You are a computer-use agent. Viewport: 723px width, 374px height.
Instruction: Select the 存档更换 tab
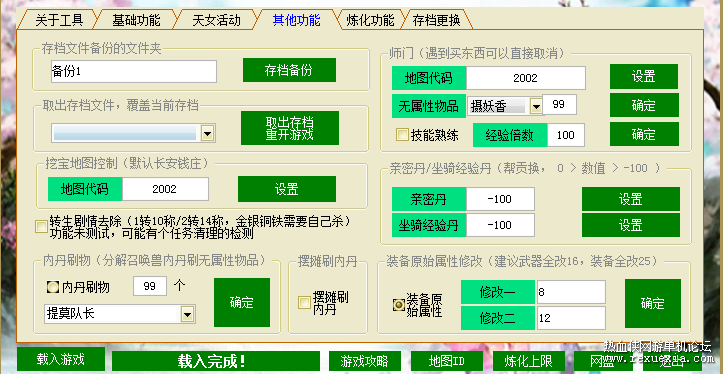pyautogui.click(x=436, y=20)
